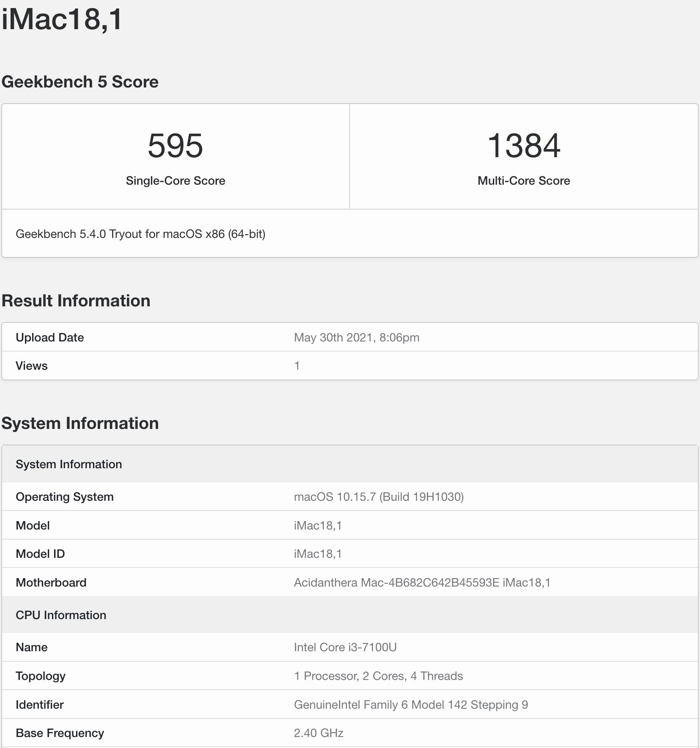Click the iMac18,1 page title
Viewport: 700px width, 748px height.
(x=62, y=19)
